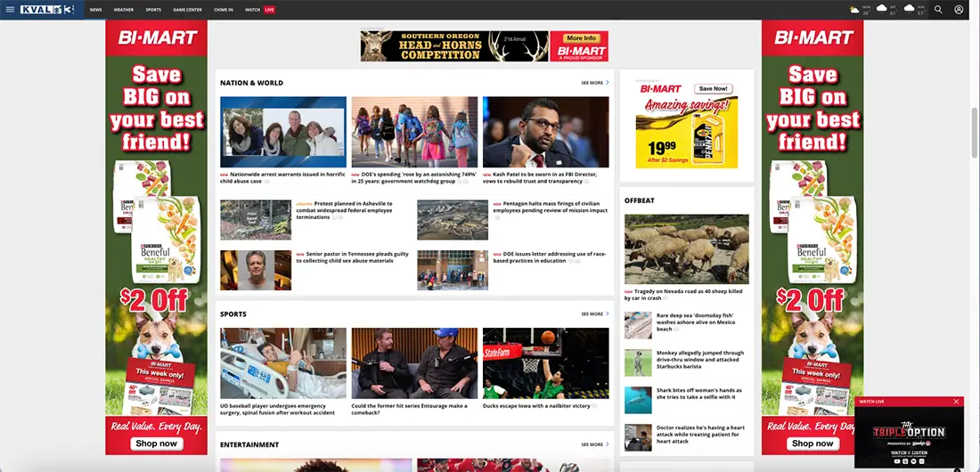Click the sheep herd photo
Image resolution: width=980 pixels, height=472 pixels.
click(686, 248)
